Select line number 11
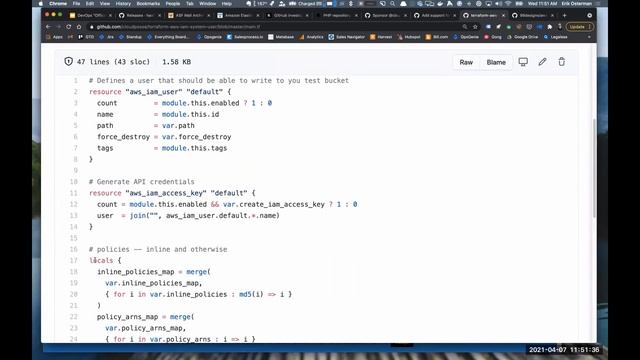 (73, 193)
